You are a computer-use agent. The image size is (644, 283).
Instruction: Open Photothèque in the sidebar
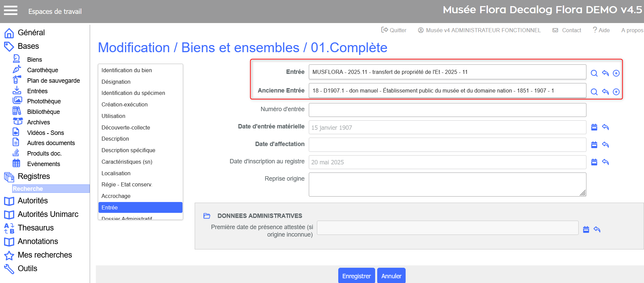(x=44, y=101)
